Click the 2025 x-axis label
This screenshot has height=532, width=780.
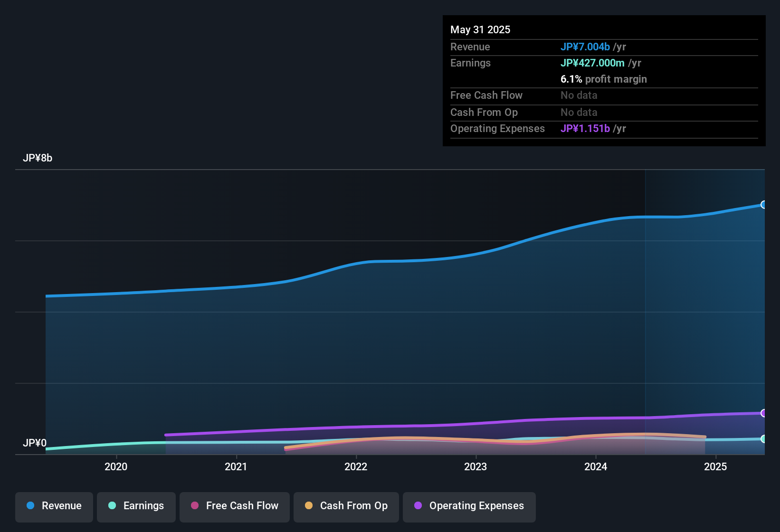(715, 466)
